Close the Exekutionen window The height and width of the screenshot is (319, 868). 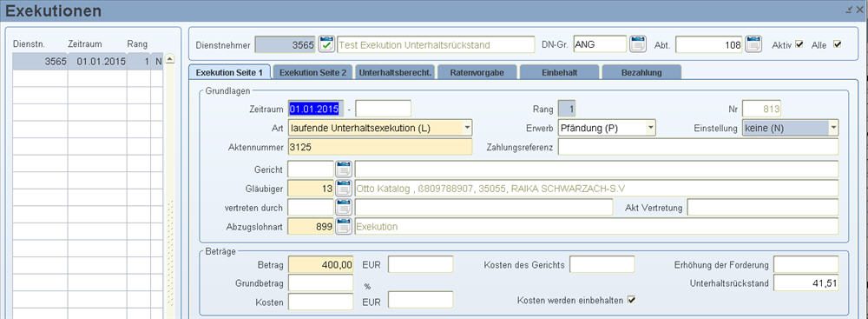click(859, 10)
